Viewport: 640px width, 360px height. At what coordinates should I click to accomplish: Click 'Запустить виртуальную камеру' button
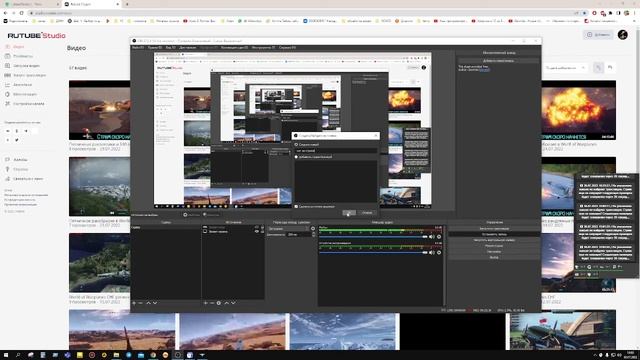494,240
